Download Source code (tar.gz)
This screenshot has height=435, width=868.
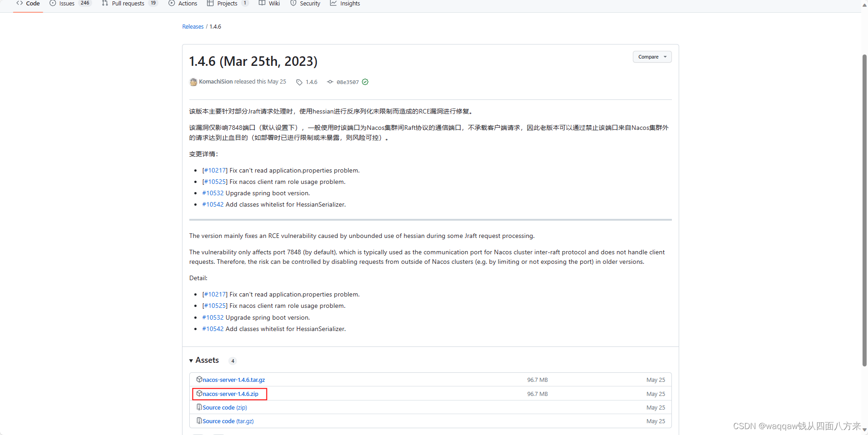pos(228,421)
